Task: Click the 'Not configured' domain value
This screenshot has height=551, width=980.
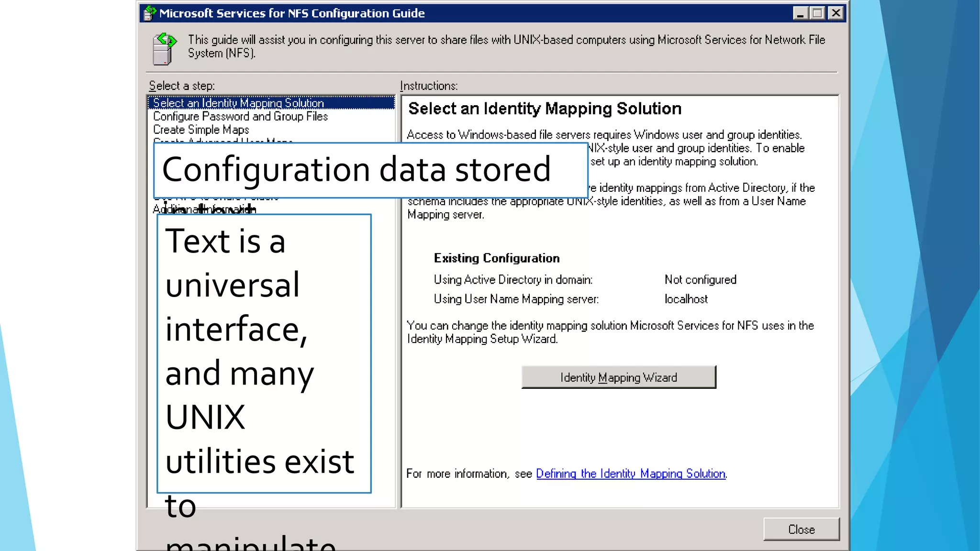Action: click(700, 280)
